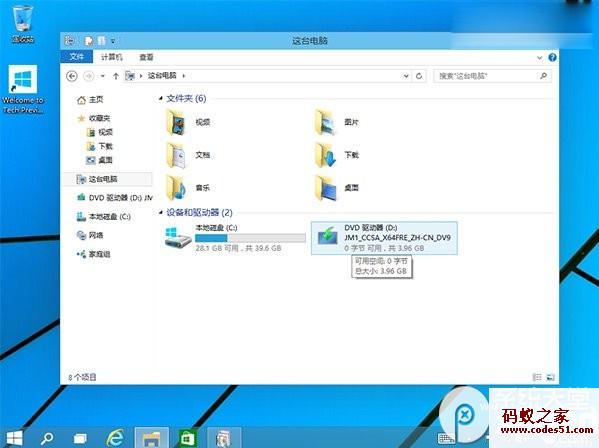Image resolution: width=599 pixels, height=448 pixels.
Task: Click the running app button right of Store
Action: (224, 438)
